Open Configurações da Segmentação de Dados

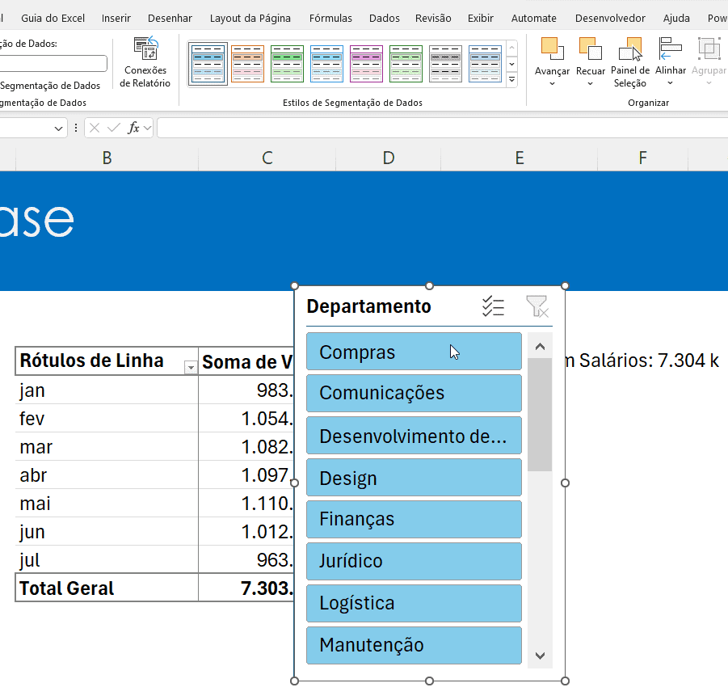pyautogui.click(x=50, y=86)
